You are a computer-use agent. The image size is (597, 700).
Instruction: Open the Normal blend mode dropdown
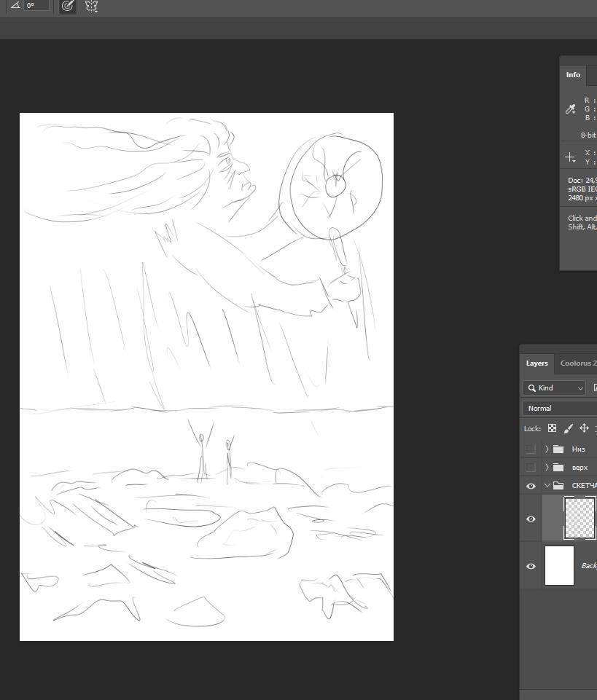pos(559,409)
